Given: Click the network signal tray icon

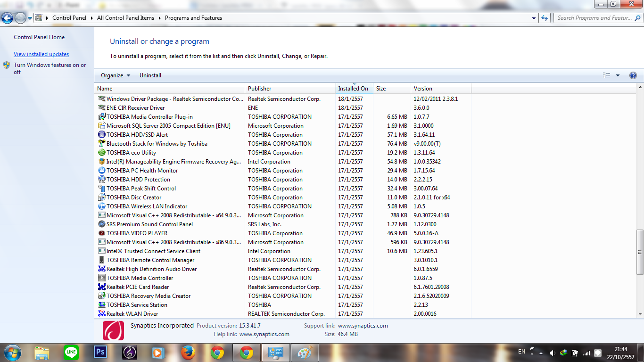Looking at the screenshot, I should point(586,353).
